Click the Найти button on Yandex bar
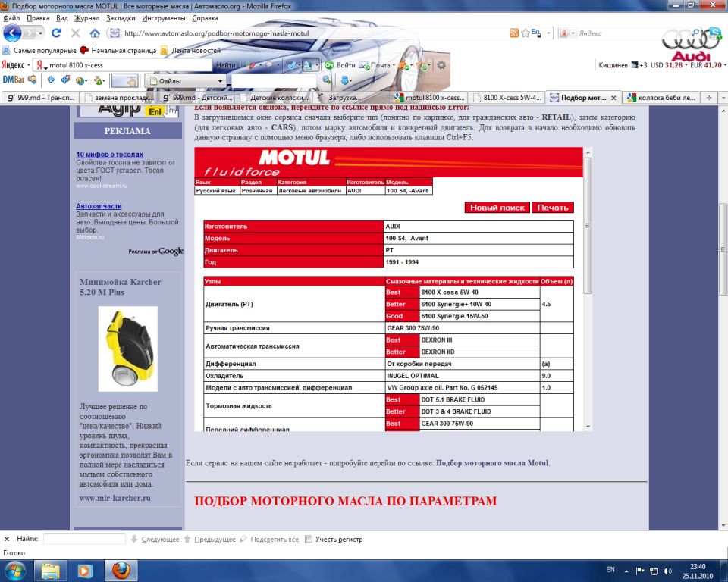The image size is (728, 582). [226, 65]
